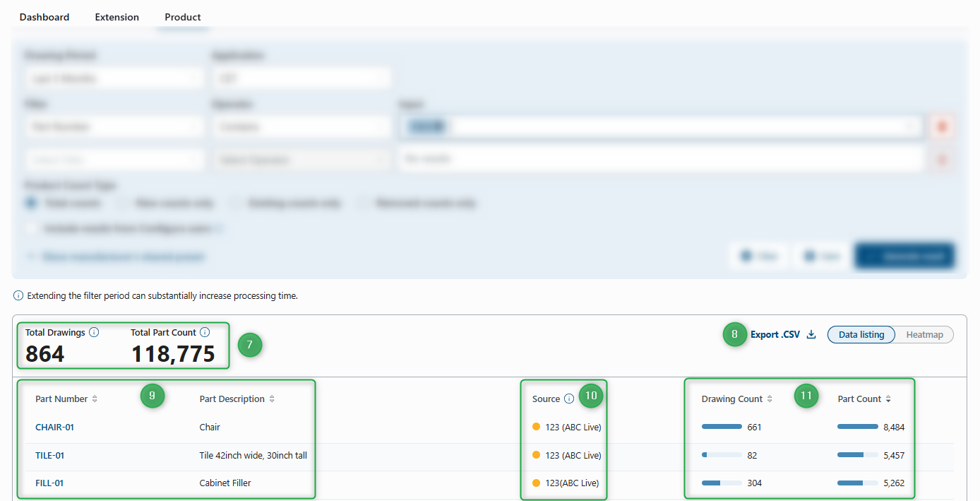Sort by Drawing Count using its arrow icon

(770, 399)
